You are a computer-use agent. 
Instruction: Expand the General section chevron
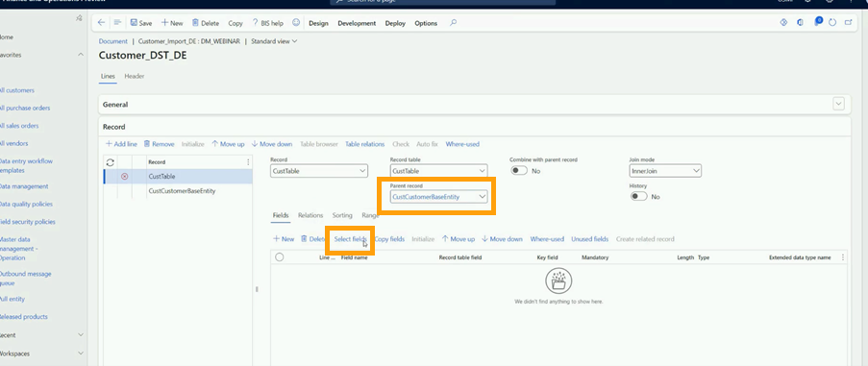(x=838, y=104)
